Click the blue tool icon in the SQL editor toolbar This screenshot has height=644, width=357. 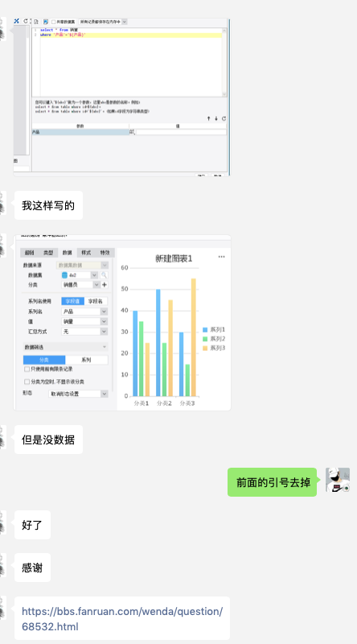(16, 21)
